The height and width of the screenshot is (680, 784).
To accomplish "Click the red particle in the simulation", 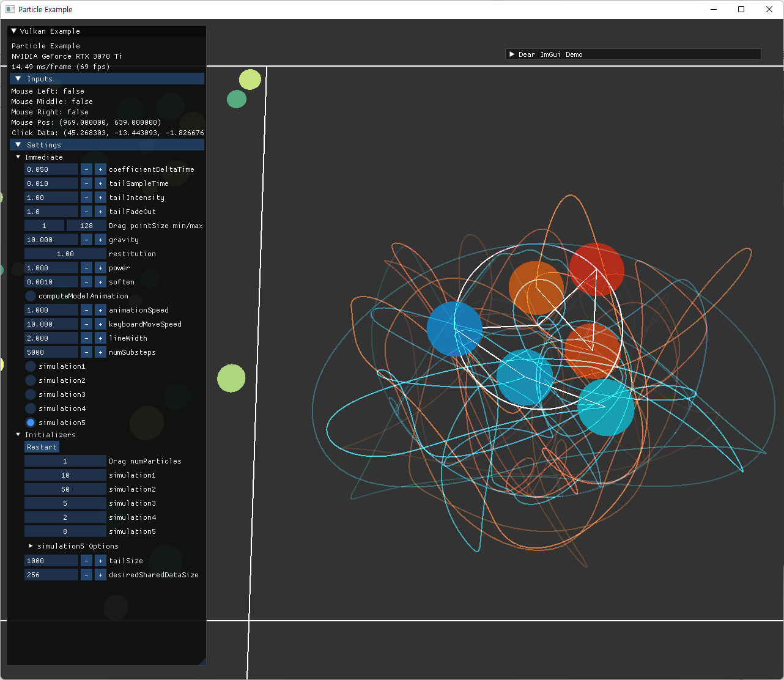I will pos(597,270).
